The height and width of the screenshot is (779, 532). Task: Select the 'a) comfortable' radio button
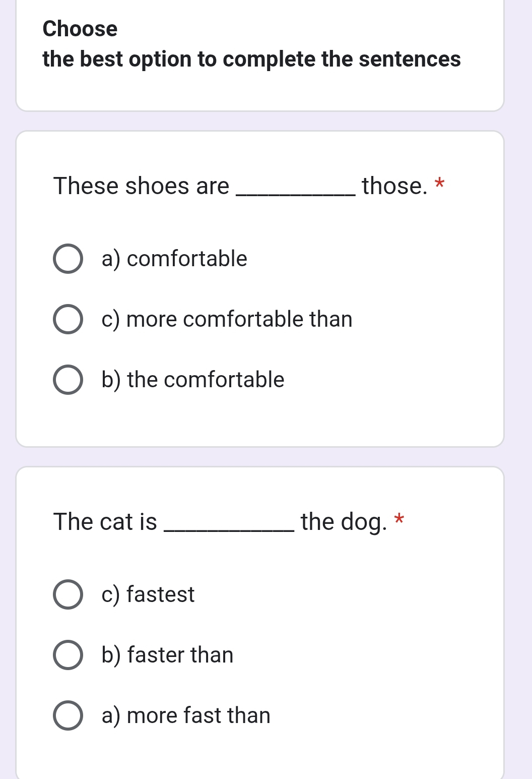(x=68, y=259)
